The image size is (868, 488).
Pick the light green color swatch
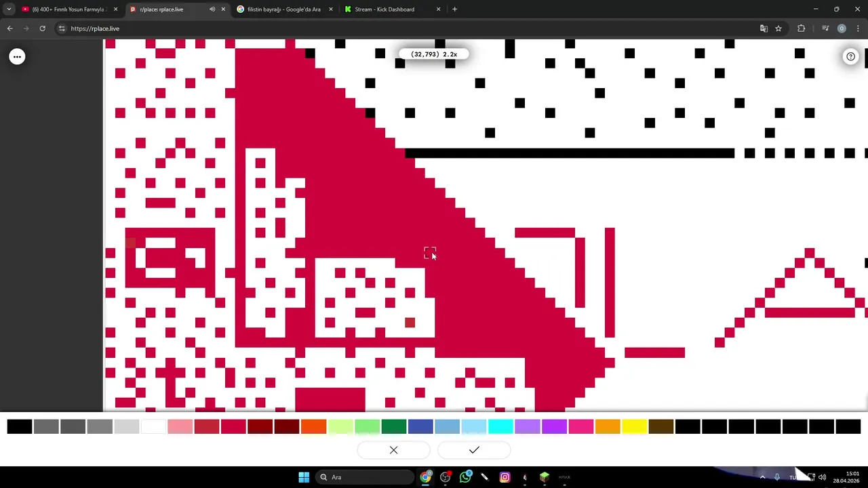[x=367, y=427]
